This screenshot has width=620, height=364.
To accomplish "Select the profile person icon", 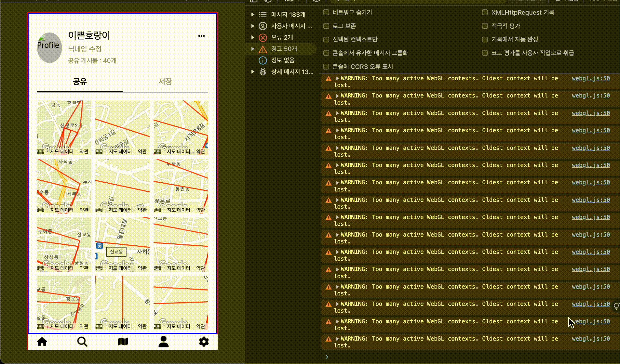I will (163, 342).
